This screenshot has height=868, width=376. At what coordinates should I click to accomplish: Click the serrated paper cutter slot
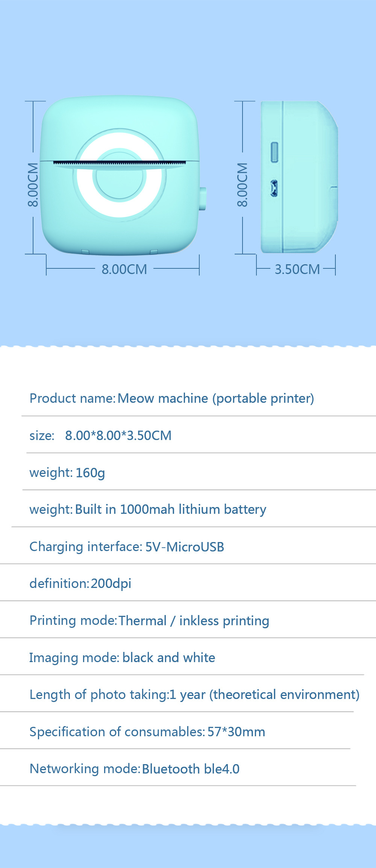pyautogui.click(x=120, y=163)
